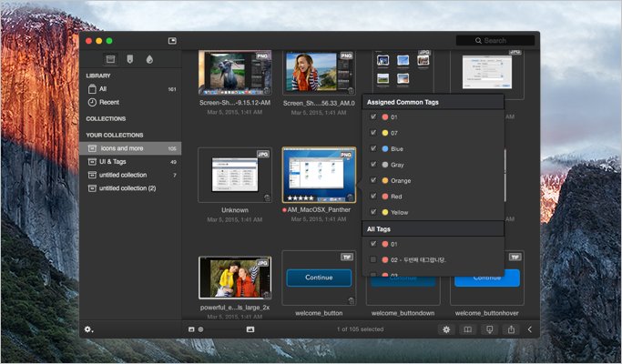This screenshot has height=364, width=622.
Task: Open the sidebar gear settings menu
Action: [89, 329]
